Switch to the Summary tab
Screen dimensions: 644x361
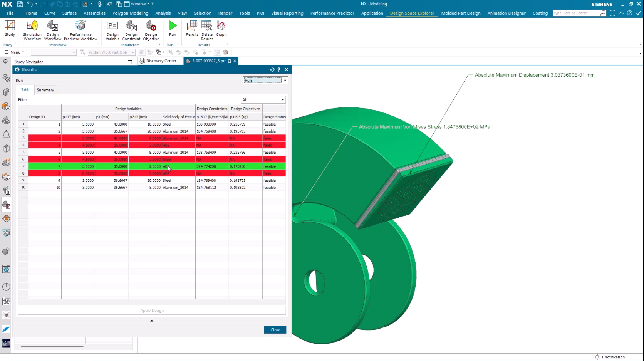[x=45, y=90]
